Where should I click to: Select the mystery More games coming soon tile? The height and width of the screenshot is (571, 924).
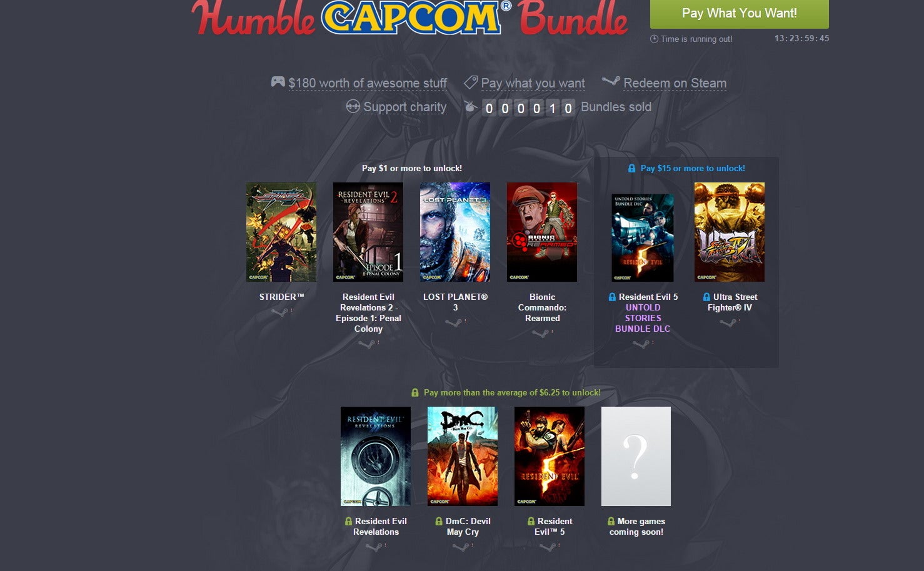636,456
